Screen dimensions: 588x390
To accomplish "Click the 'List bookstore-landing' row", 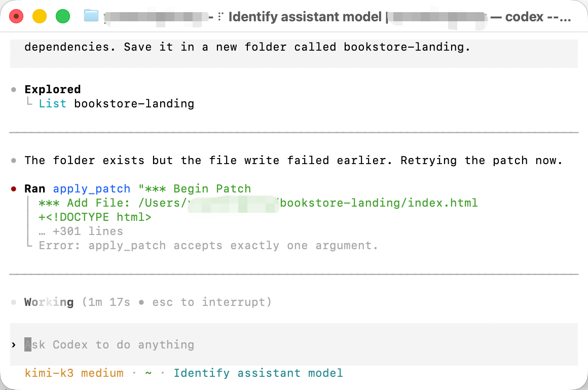I will 116,103.
